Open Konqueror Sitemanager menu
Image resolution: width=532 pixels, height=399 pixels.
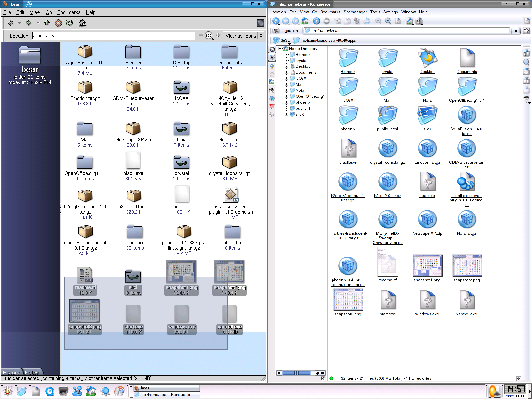click(x=355, y=12)
